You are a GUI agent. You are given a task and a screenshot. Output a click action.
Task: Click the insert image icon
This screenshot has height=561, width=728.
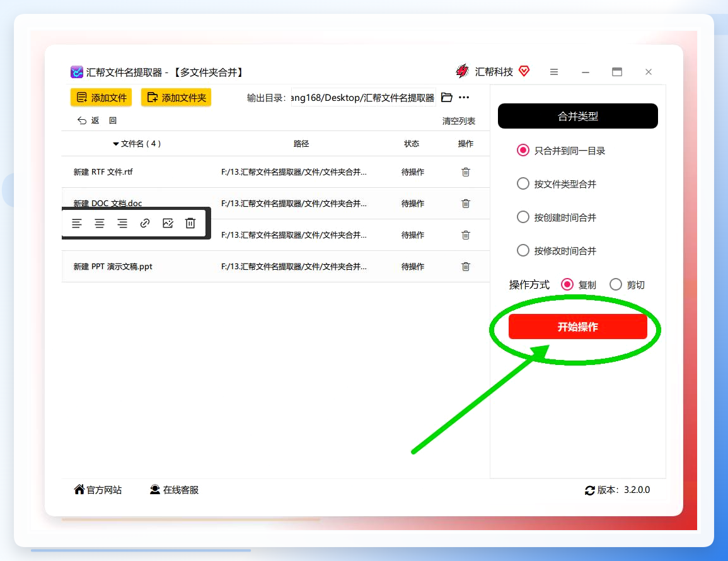[168, 223]
